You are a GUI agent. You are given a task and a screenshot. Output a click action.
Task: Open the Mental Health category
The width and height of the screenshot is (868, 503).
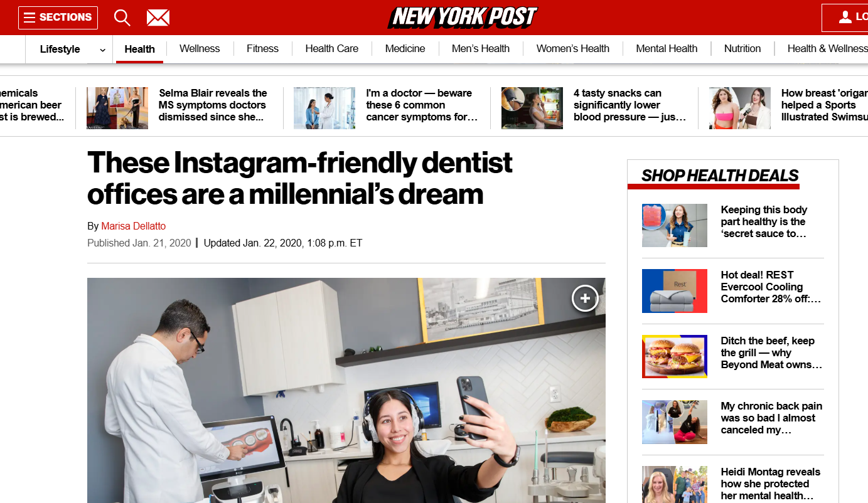pyautogui.click(x=667, y=48)
